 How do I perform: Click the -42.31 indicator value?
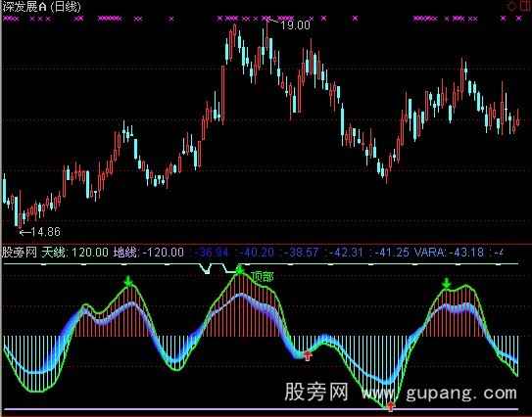tap(346, 253)
